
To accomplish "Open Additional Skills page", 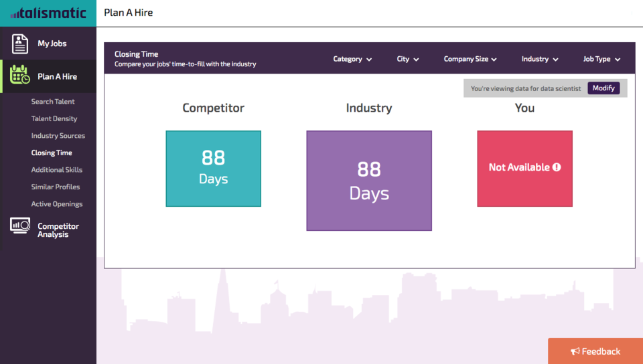I will coord(56,170).
